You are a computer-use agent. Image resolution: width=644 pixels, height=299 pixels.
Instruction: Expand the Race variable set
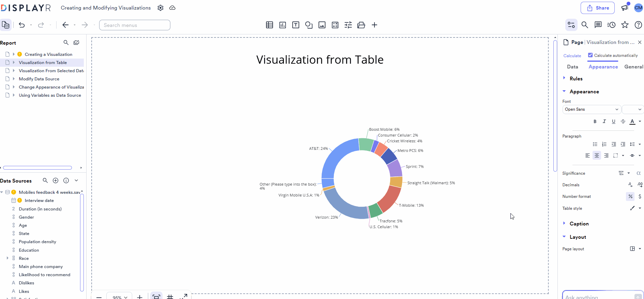[7, 258]
